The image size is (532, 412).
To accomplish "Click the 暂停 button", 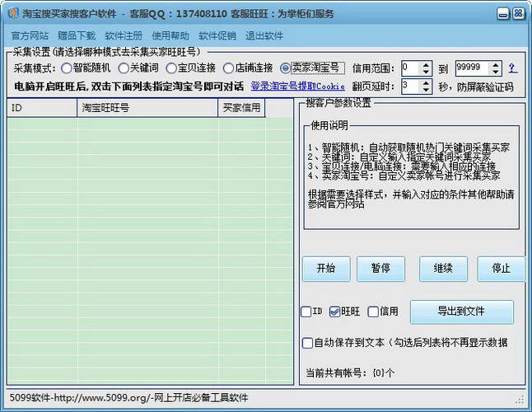I will click(x=380, y=269).
